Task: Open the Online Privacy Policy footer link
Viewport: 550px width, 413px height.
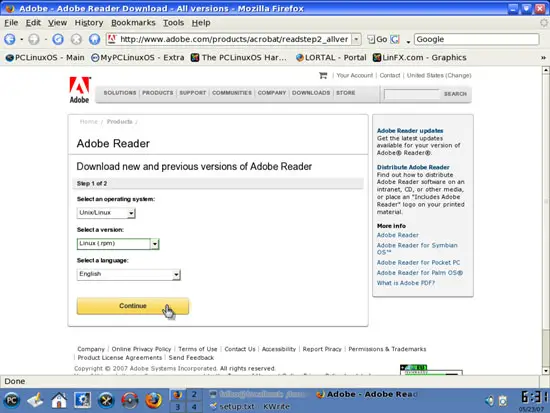Action: [141, 349]
